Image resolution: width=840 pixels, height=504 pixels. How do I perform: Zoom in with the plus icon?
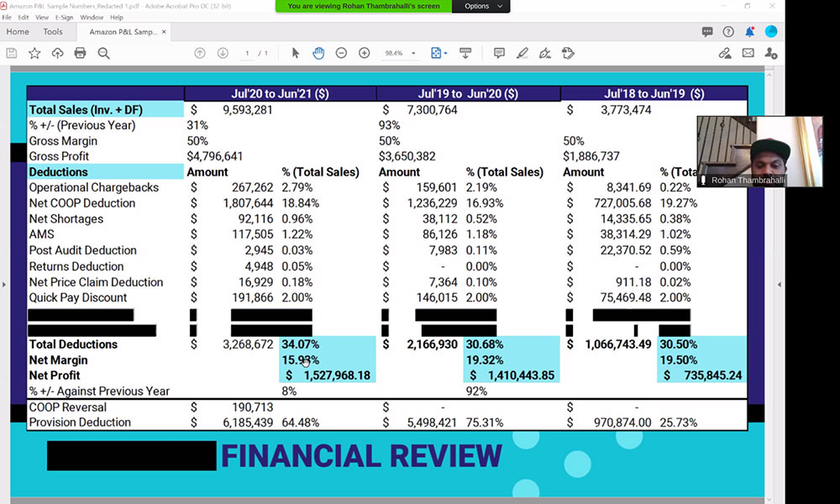365,53
